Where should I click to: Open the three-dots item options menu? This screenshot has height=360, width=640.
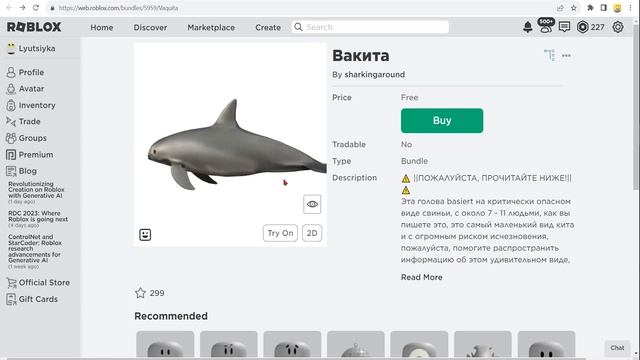pos(566,56)
